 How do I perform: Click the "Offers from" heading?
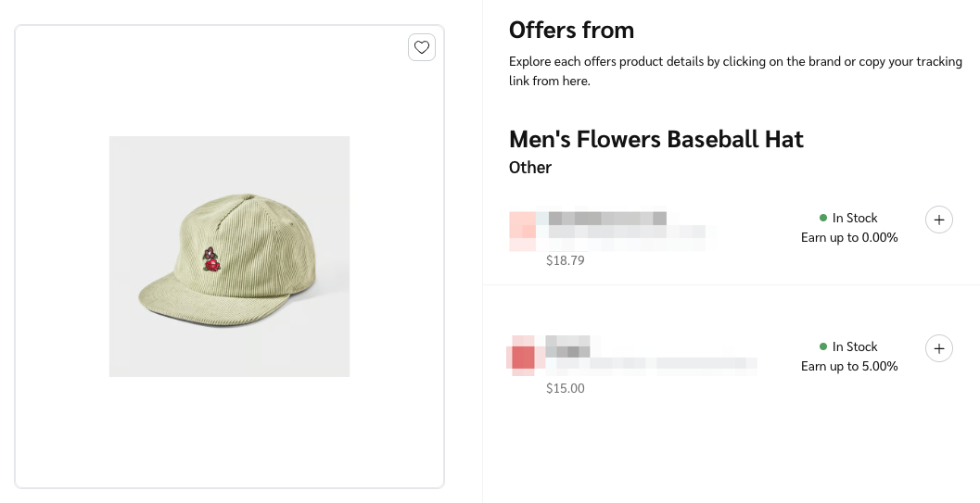tap(571, 30)
